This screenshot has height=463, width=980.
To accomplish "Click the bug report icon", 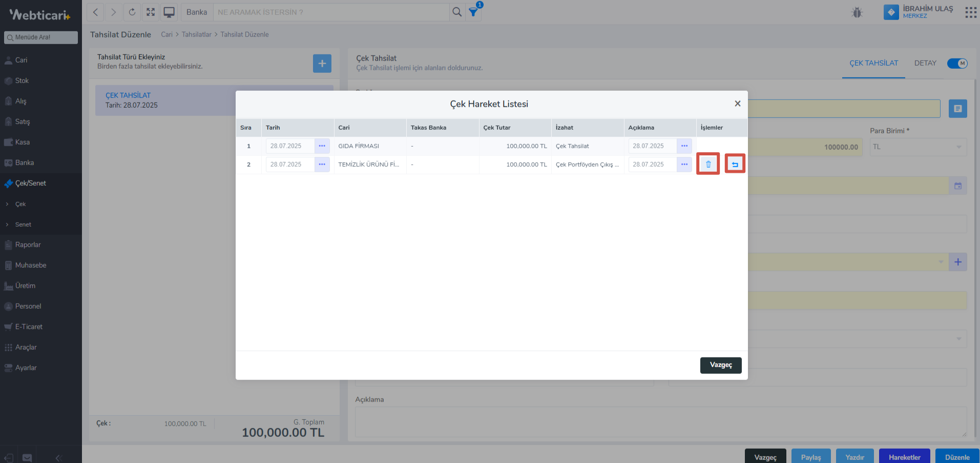I will coord(857,12).
